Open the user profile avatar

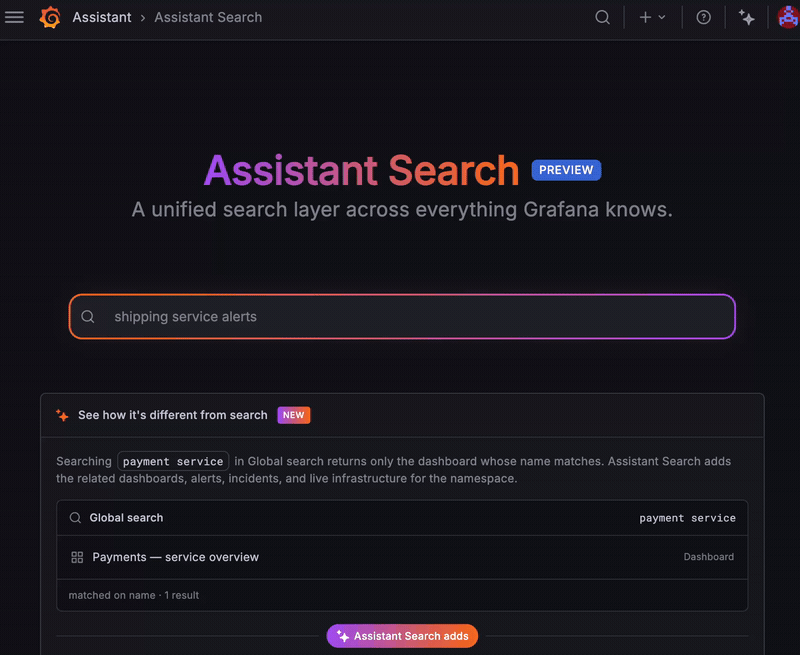click(788, 17)
